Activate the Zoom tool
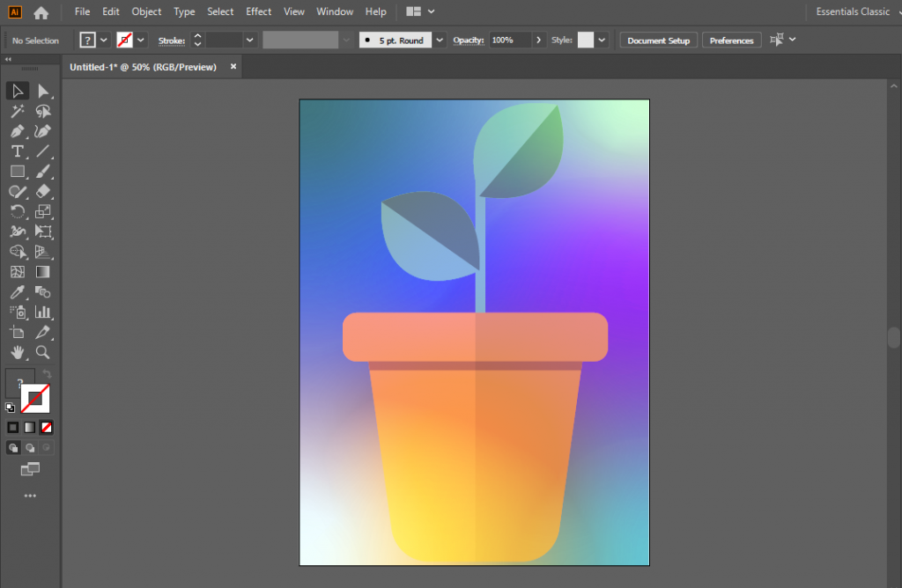 44,352
